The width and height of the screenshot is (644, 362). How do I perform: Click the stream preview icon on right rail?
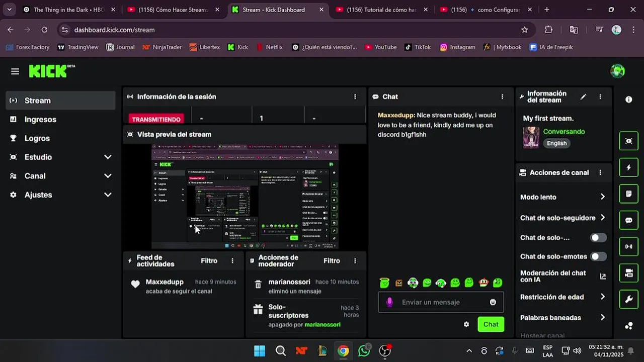click(628, 141)
